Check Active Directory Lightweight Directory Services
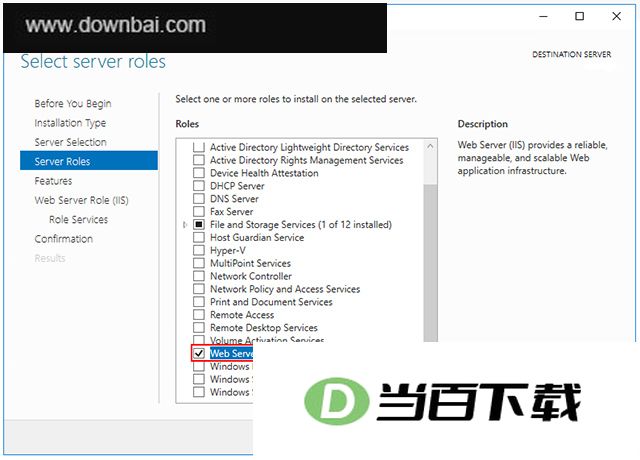This screenshot has height=460, width=640. 199,147
